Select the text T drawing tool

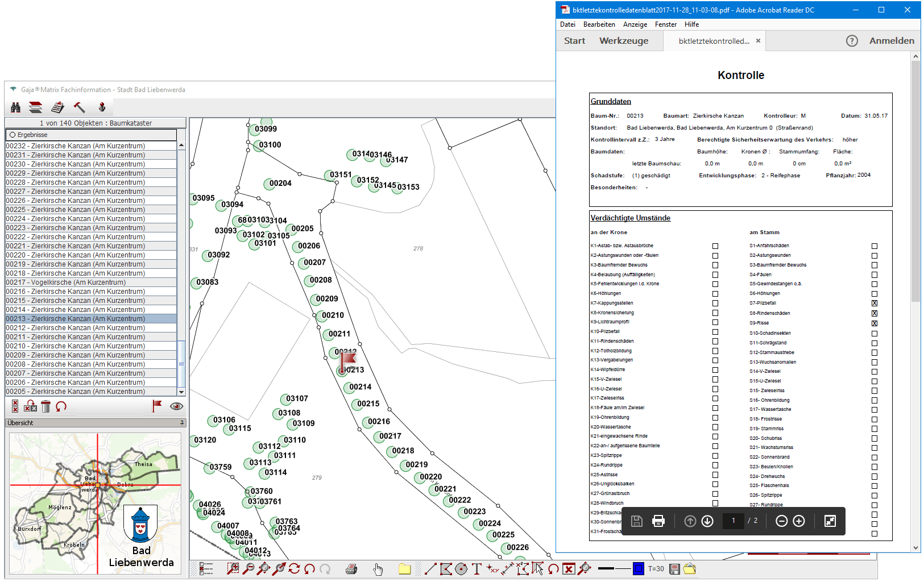point(476,569)
